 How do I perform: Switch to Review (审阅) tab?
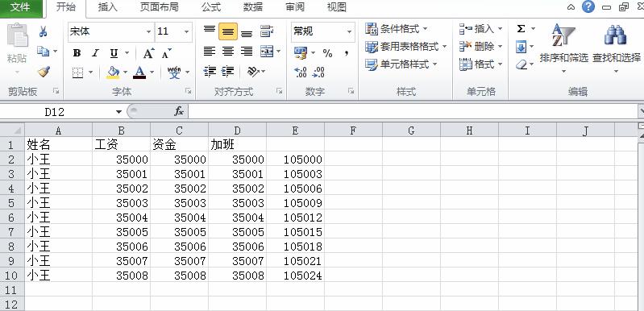(x=295, y=7)
